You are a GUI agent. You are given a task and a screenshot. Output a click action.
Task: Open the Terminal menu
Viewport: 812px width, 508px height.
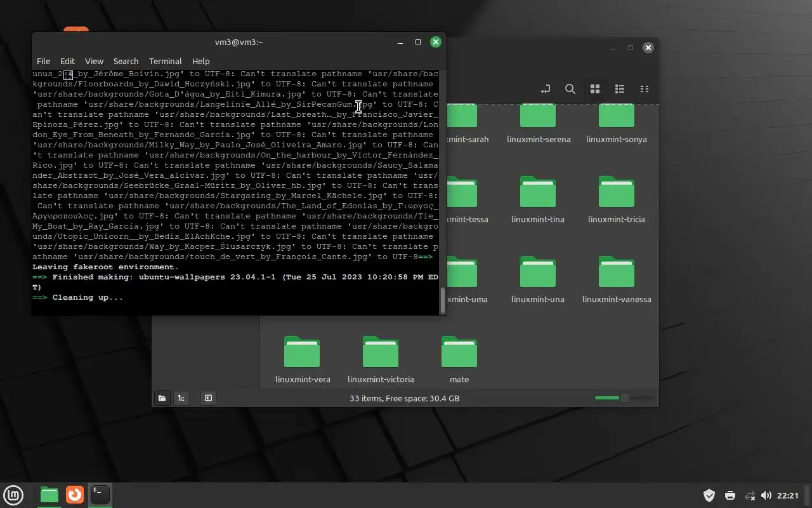(x=166, y=61)
